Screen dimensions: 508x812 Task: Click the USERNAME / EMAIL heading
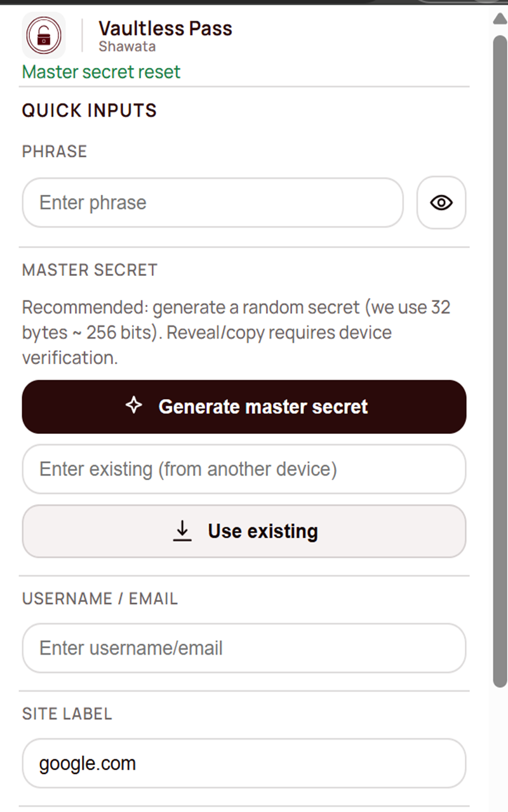tap(100, 598)
